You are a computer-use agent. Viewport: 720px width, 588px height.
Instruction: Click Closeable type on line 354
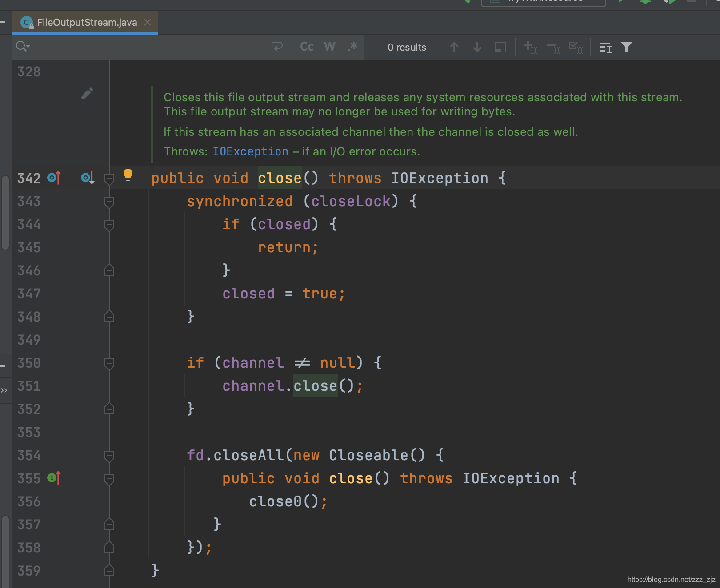(x=368, y=455)
